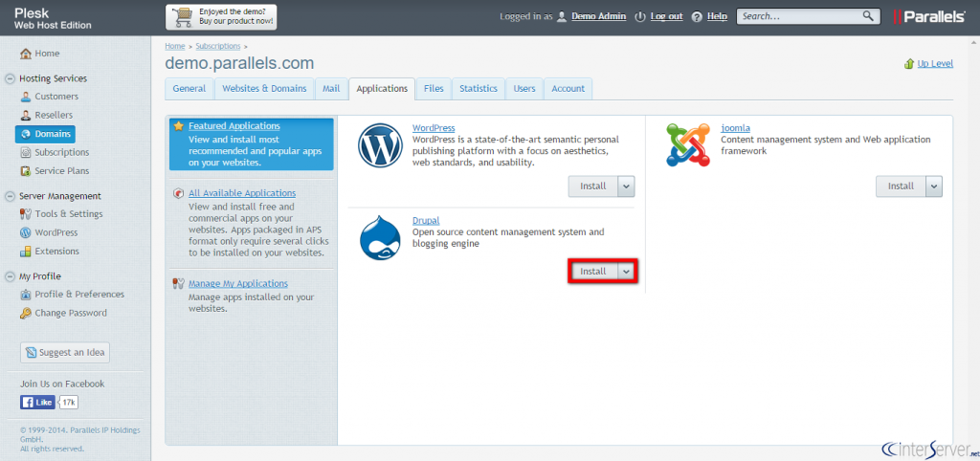This screenshot has height=461, width=980.
Task: Click the joomla title link
Action: click(x=736, y=128)
